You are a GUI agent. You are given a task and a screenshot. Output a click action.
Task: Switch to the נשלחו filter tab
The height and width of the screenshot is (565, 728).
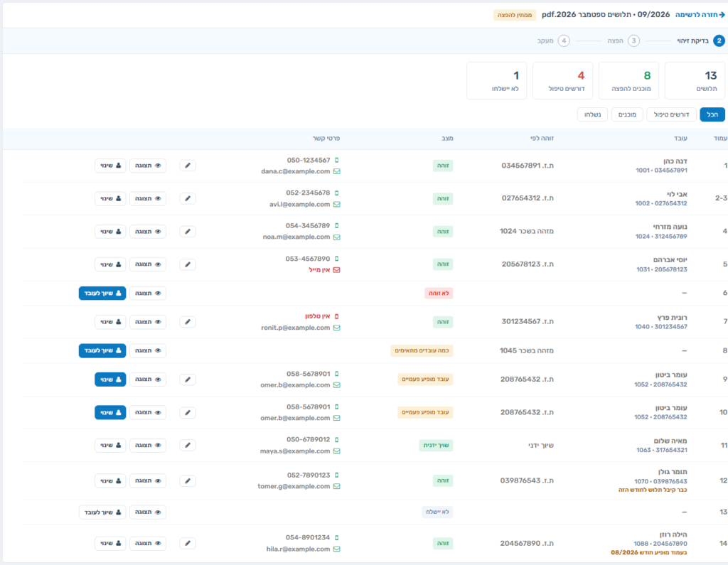pyautogui.click(x=592, y=114)
